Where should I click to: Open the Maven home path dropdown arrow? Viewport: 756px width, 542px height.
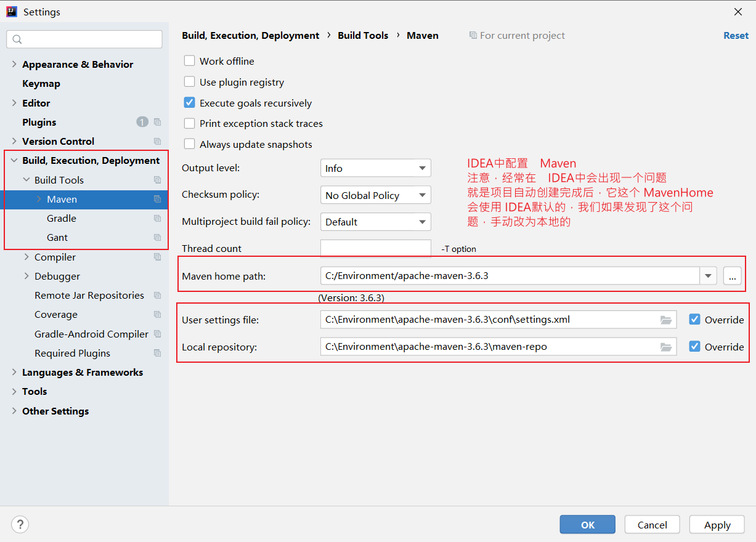click(708, 276)
